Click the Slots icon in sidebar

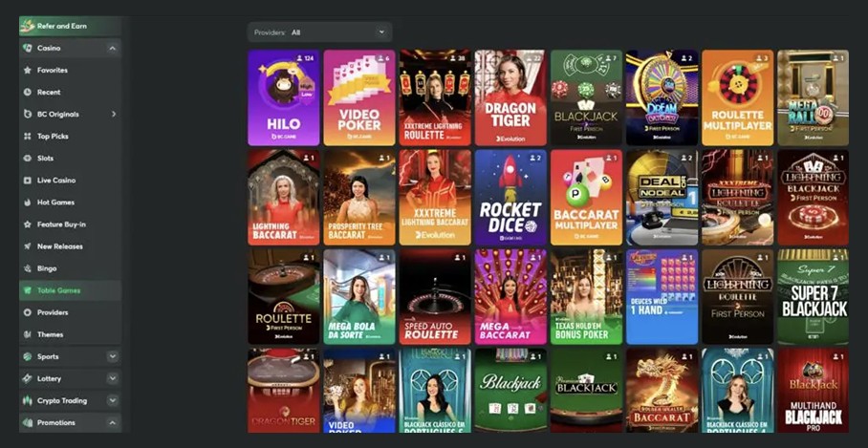tap(28, 159)
